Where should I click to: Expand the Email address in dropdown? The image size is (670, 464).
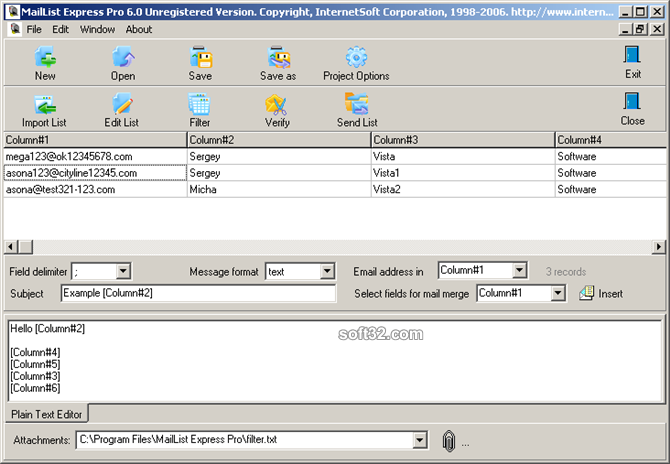click(x=520, y=270)
